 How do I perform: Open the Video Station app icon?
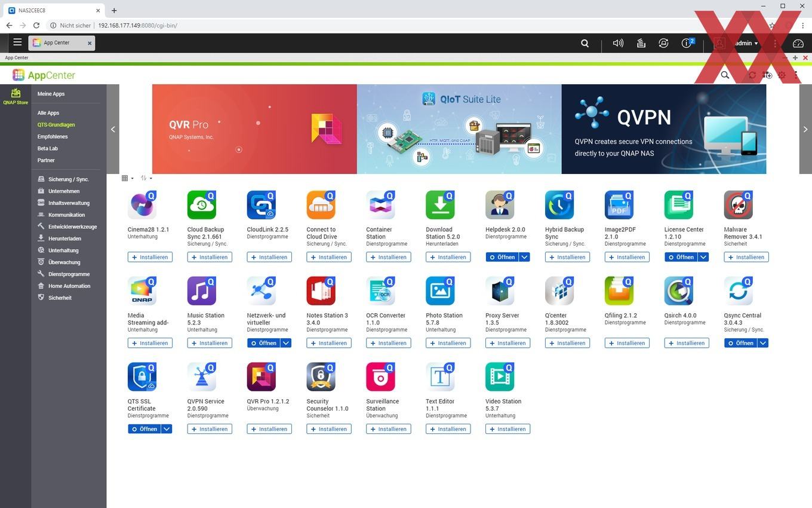pos(500,377)
